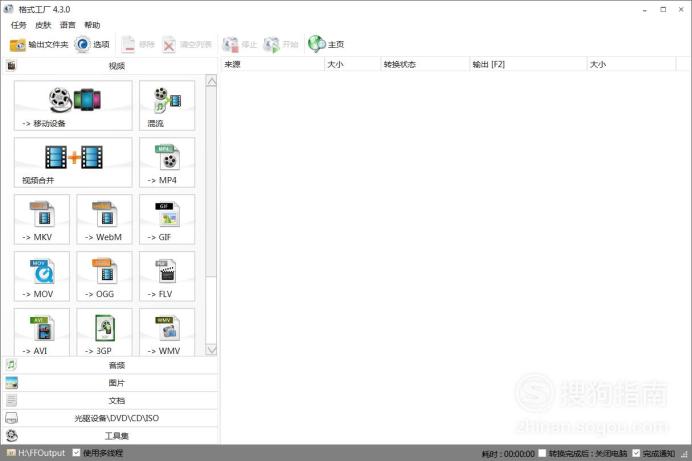Minimize the 格式工厂 window
692x461 pixels.
point(645,9)
